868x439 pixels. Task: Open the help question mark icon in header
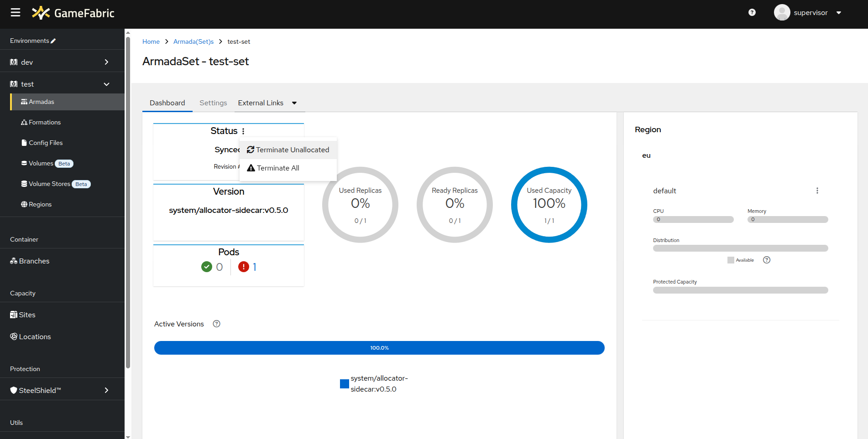tap(752, 13)
